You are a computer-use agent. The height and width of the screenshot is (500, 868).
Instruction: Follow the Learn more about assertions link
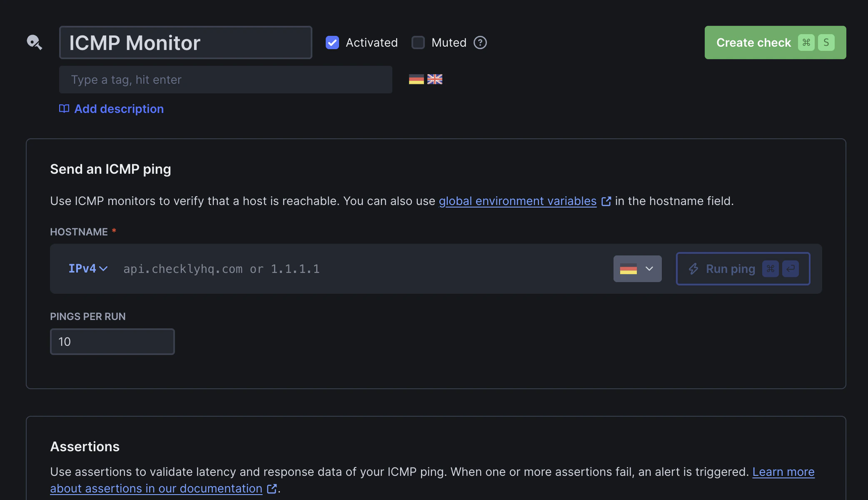click(x=783, y=472)
